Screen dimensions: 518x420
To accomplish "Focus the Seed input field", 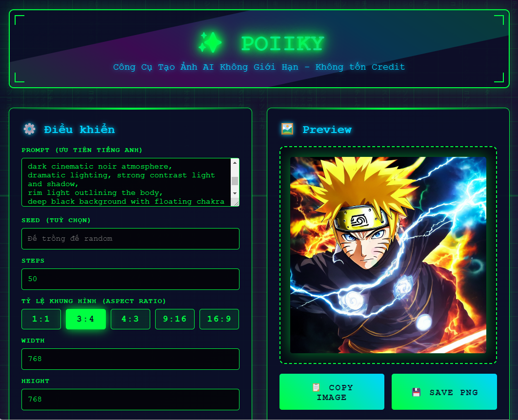I will point(131,239).
